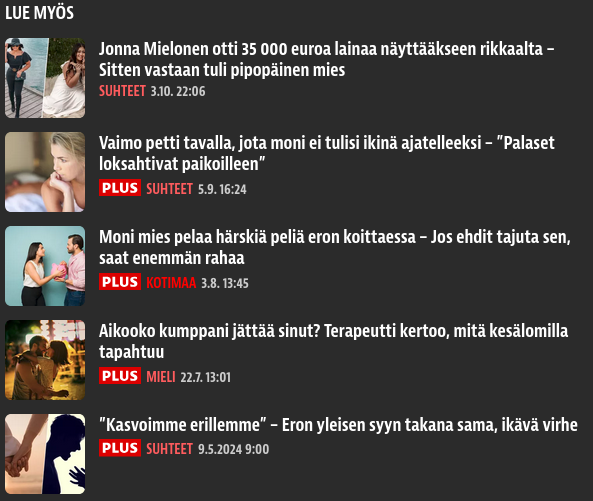Click the blonde woman thumbnail image
This screenshot has width=593, height=501.
(45, 172)
